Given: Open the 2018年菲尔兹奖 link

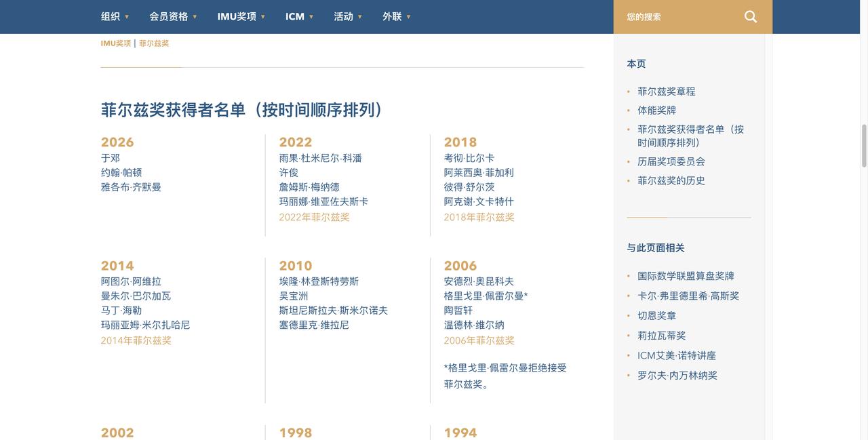Looking at the screenshot, I should (x=479, y=218).
